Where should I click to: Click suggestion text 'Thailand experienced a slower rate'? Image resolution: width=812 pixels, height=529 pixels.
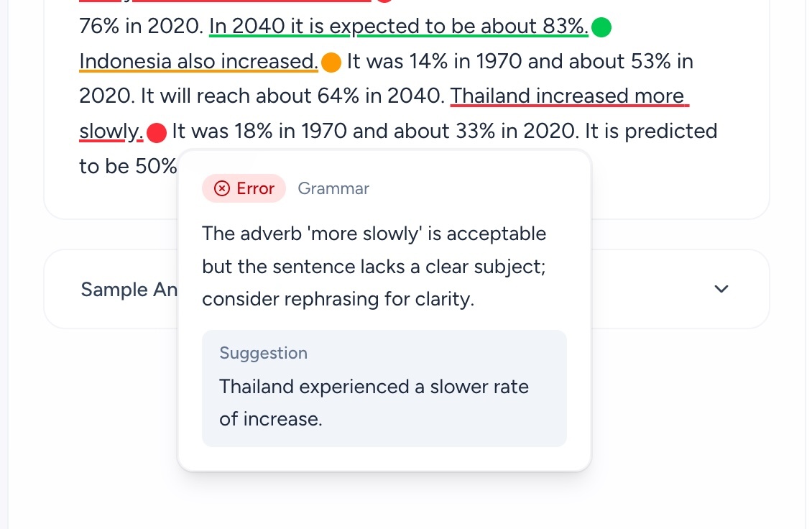click(374, 387)
